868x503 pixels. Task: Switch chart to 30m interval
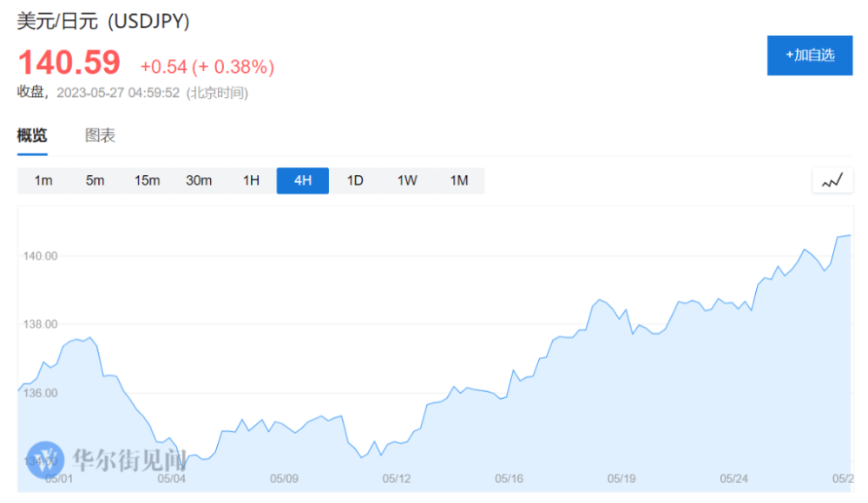tap(199, 180)
